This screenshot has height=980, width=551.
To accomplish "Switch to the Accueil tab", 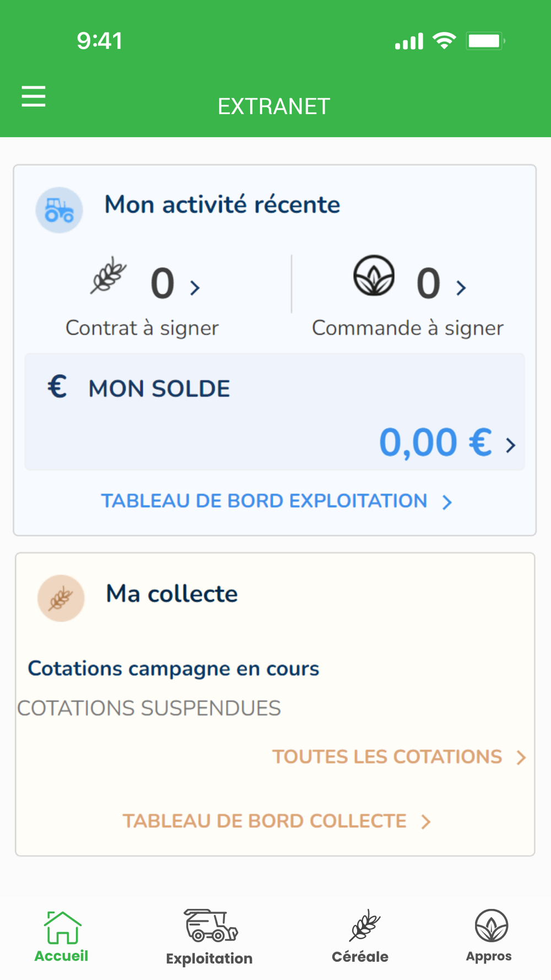I will click(x=62, y=936).
